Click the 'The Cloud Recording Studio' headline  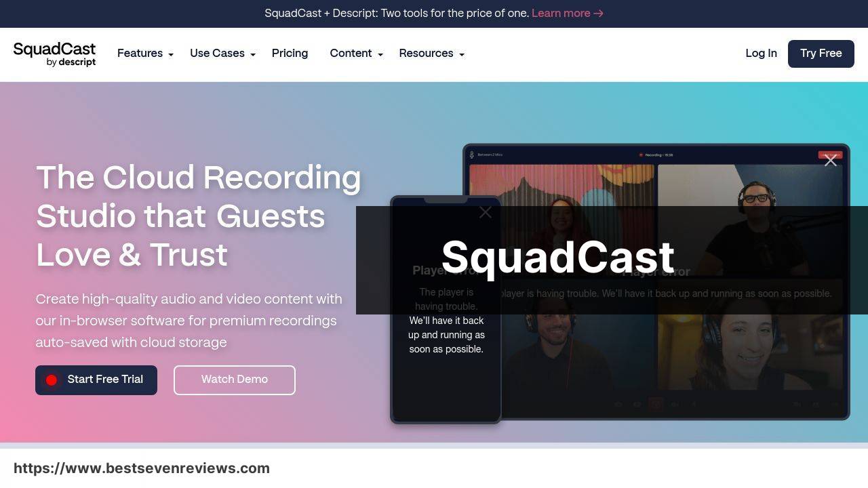[198, 216]
